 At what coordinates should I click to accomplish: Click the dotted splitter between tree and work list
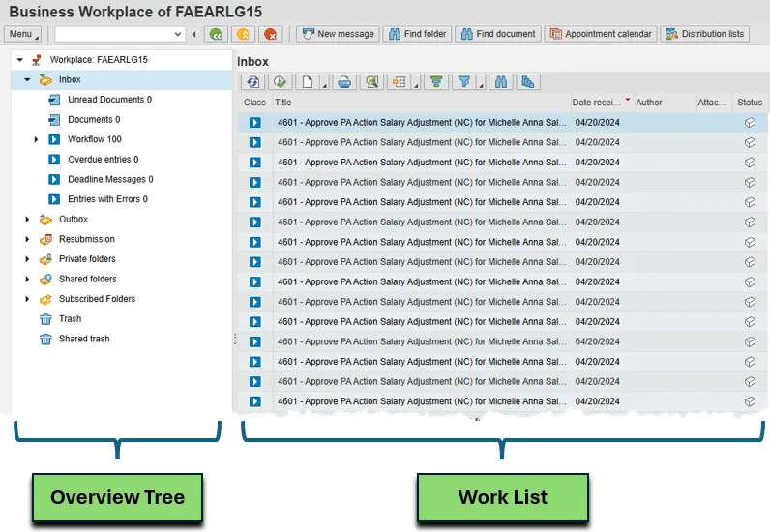(x=235, y=339)
